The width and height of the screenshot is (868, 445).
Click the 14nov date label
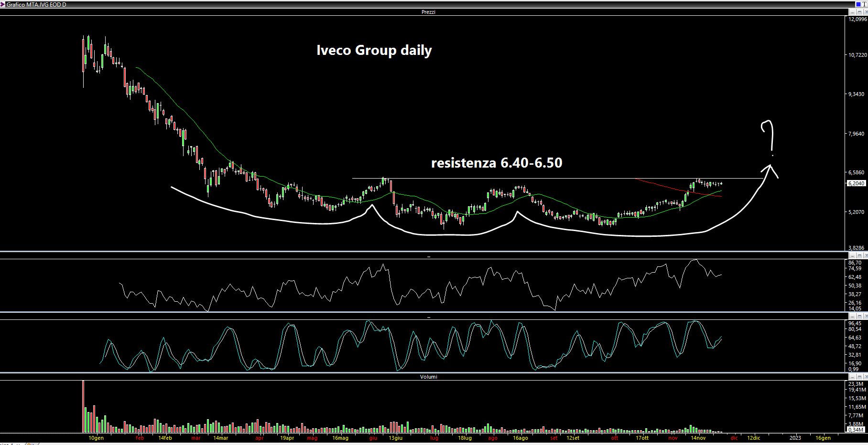[x=698, y=438]
